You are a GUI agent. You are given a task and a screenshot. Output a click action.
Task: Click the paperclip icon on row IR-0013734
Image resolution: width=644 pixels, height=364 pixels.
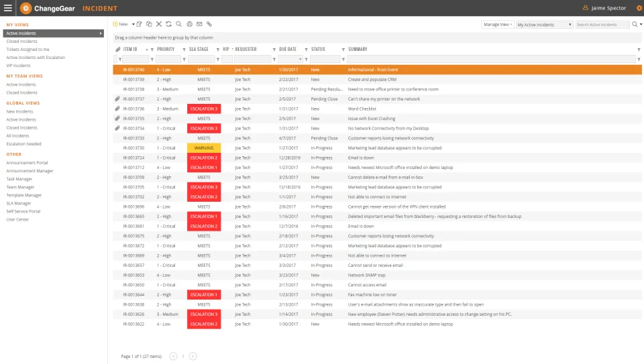117,129
